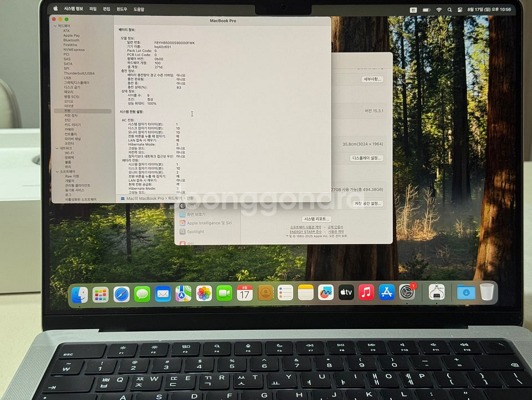
Task: Select NVMExpress in the hardware list
Action: click(x=74, y=49)
